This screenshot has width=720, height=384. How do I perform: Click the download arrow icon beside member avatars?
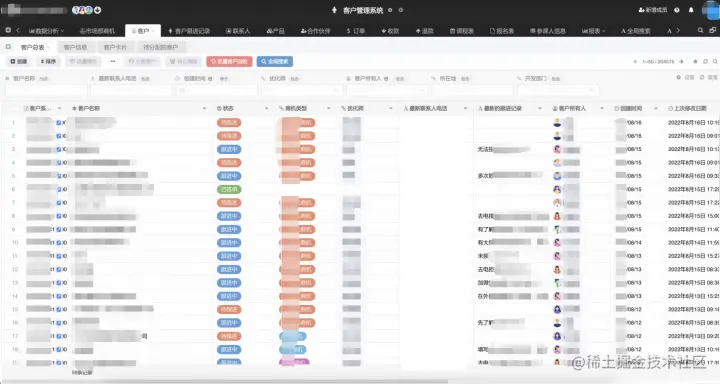pyautogui.click(x=97, y=10)
